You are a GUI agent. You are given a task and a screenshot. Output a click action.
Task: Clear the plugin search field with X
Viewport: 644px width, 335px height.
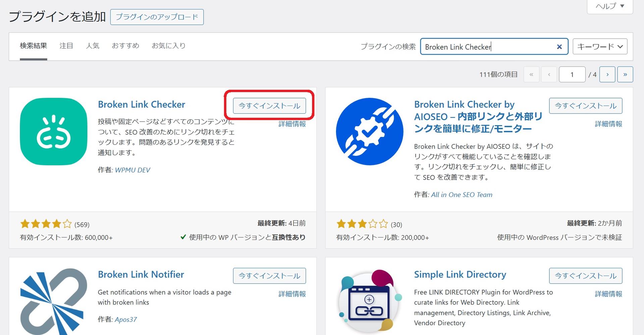point(559,47)
